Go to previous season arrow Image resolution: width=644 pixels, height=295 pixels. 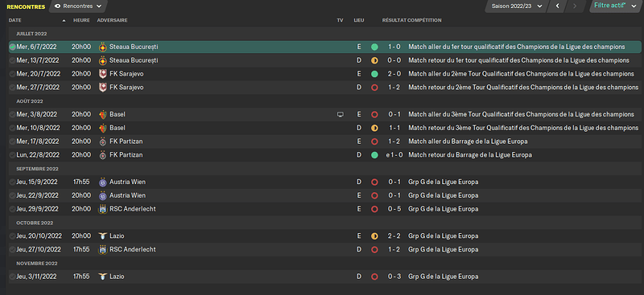point(557,6)
